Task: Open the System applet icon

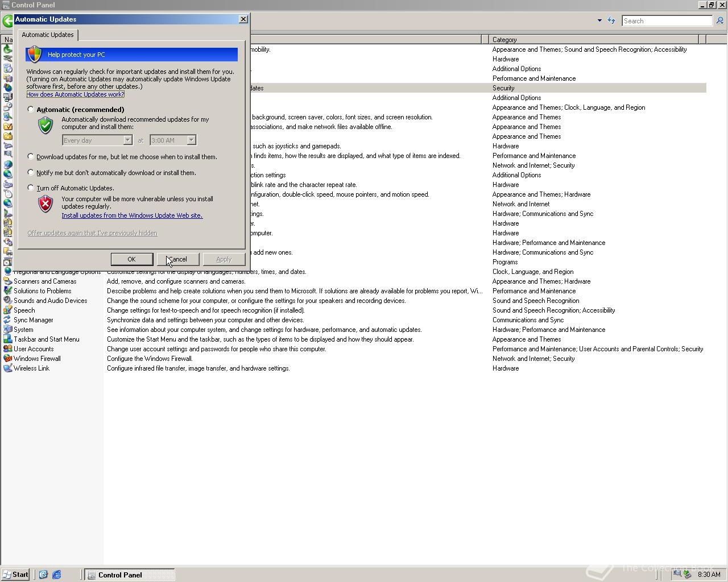Action: click(7, 330)
